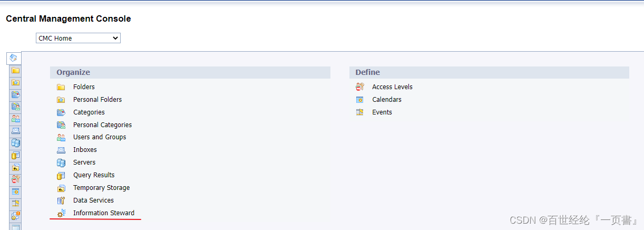
Task: Open Query Results icon in sidebar strip
Action: (x=16, y=155)
